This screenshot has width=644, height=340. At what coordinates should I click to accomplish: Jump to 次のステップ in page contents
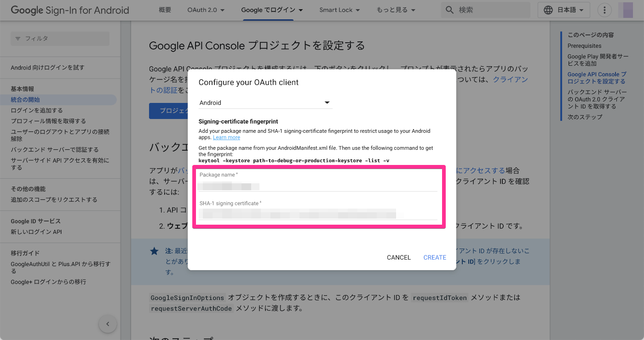coord(585,117)
